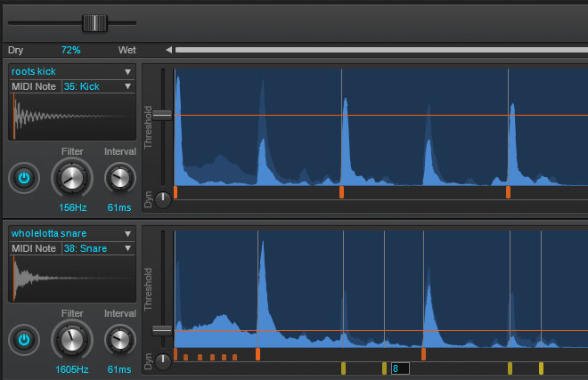Click the roots kick sample waveform preview
Image resolution: width=588 pixels, height=380 pixels.
pos(72,117)
